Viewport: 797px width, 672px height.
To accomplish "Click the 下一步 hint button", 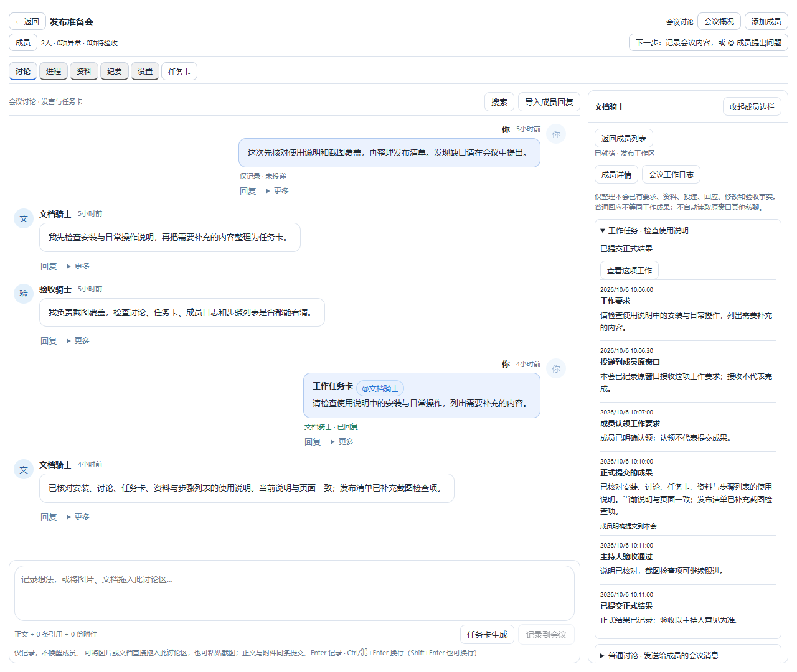I will pyautogui.click(x=709, y=42).
